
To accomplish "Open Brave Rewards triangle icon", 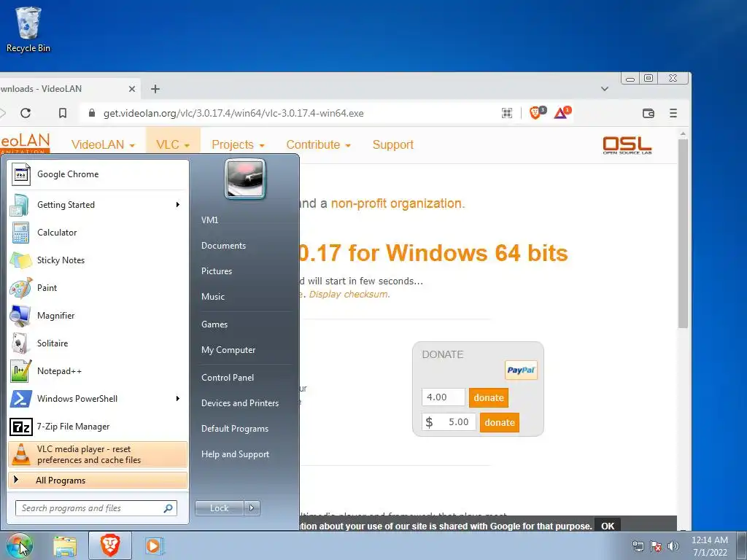I will click(562, 113).
